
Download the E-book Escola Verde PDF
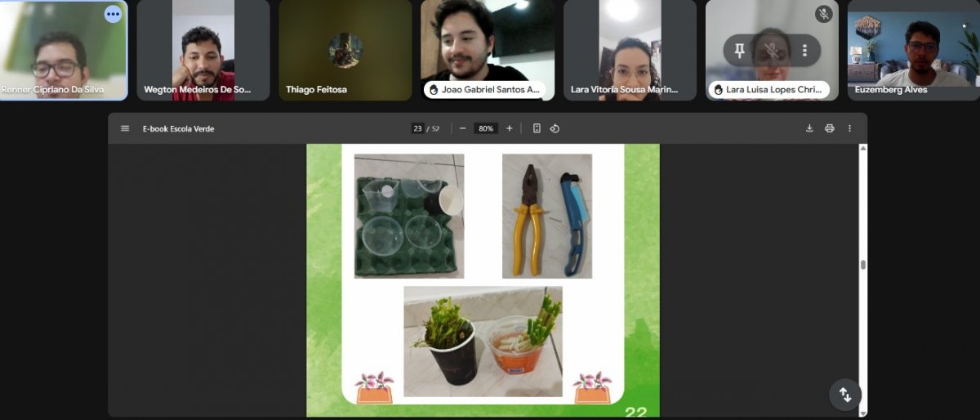[809, 128]
